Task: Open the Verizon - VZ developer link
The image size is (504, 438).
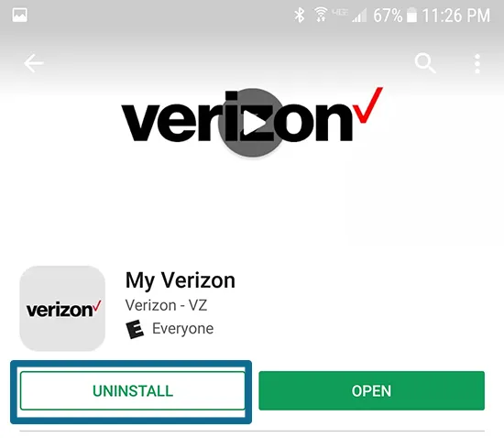Action: pyautogui.click(x=166, y=305)
